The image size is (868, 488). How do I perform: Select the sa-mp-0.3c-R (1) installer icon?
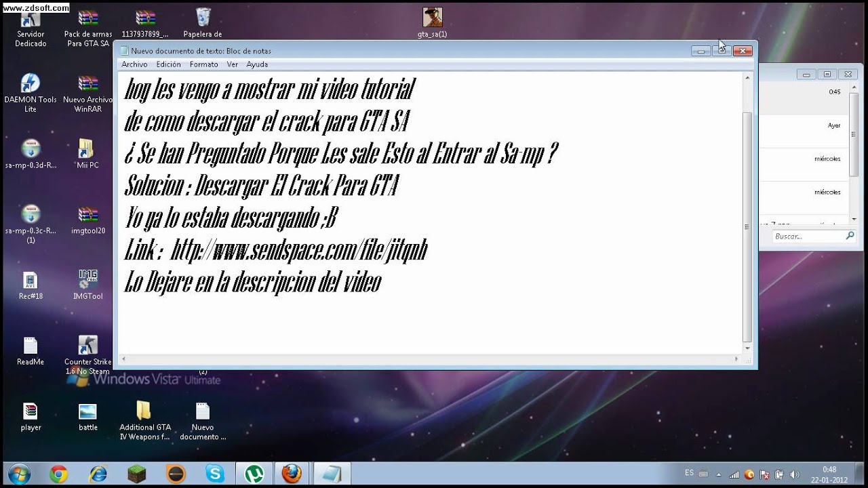(31, 224)
